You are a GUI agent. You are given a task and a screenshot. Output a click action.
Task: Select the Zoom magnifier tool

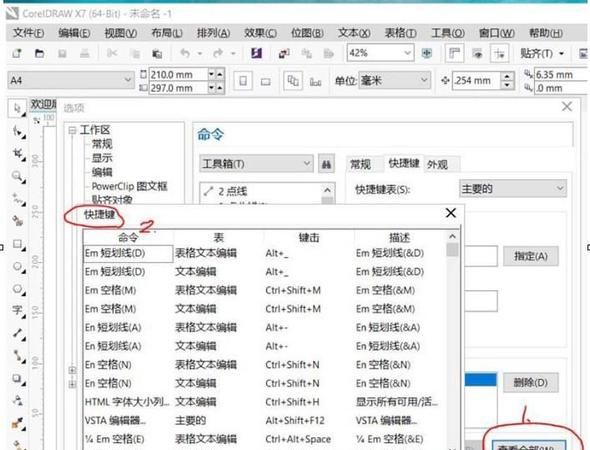click(18, 176)
